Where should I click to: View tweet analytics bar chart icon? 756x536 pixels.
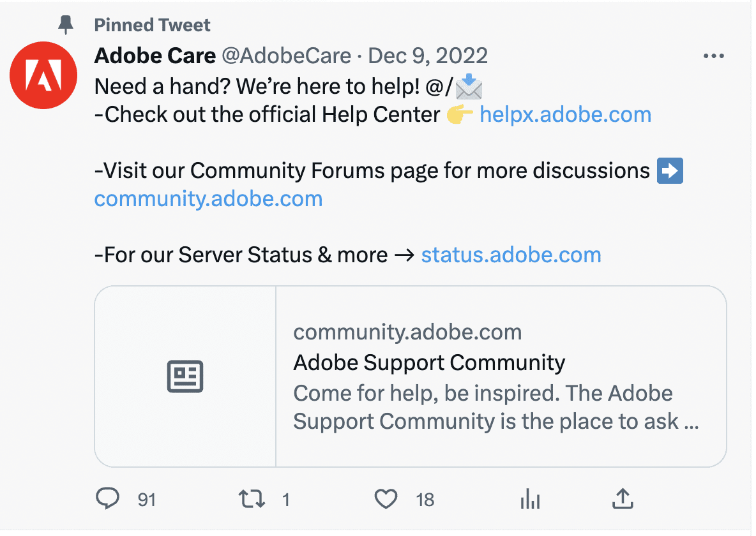pos(530,500)
